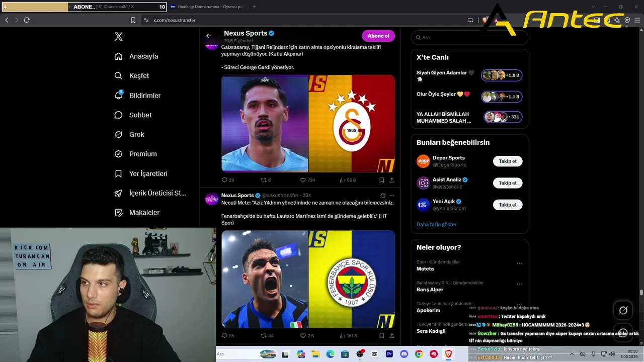Reload the page with the browser refresh icon
Image resolution: width=644 pixels, height=362 pixels.
27,20
